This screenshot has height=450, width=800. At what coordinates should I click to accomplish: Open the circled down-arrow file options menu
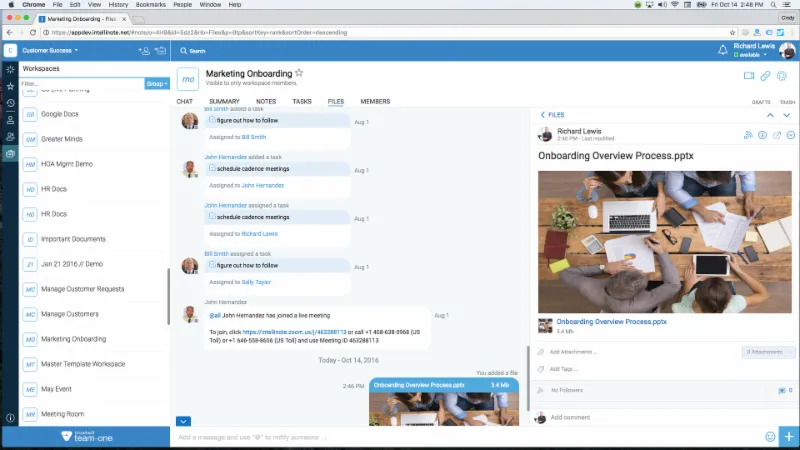(x=791, y=135)
